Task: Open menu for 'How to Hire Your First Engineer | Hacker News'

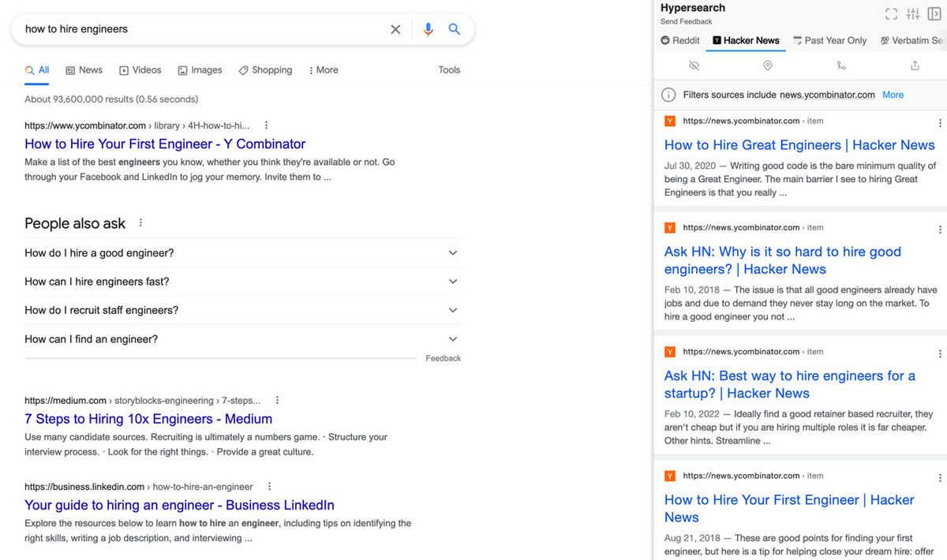Action: point(940,478)
